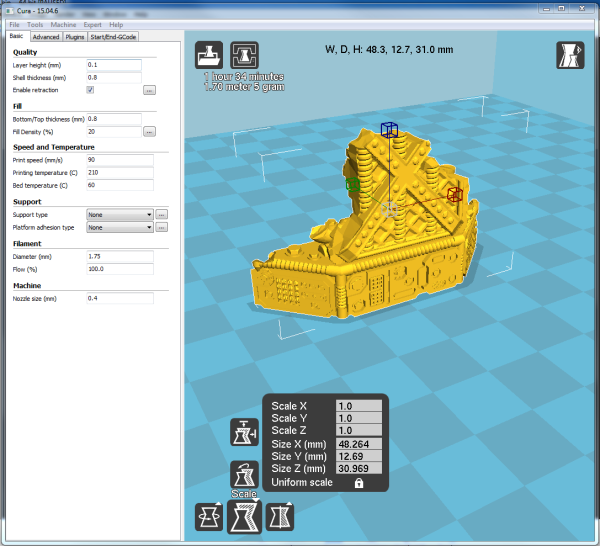Toggle the Uniform scale lock
This screenshot has height=546, width=600.
358,483
